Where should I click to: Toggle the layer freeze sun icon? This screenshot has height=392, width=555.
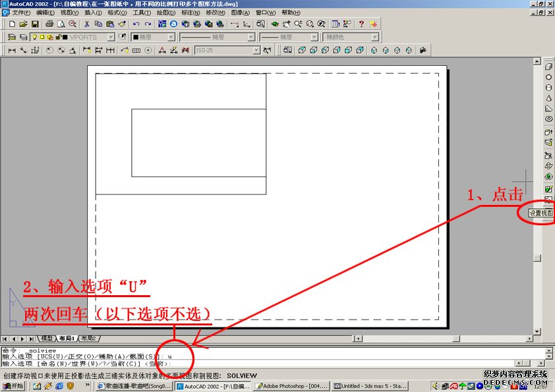(x=42, y=38)
